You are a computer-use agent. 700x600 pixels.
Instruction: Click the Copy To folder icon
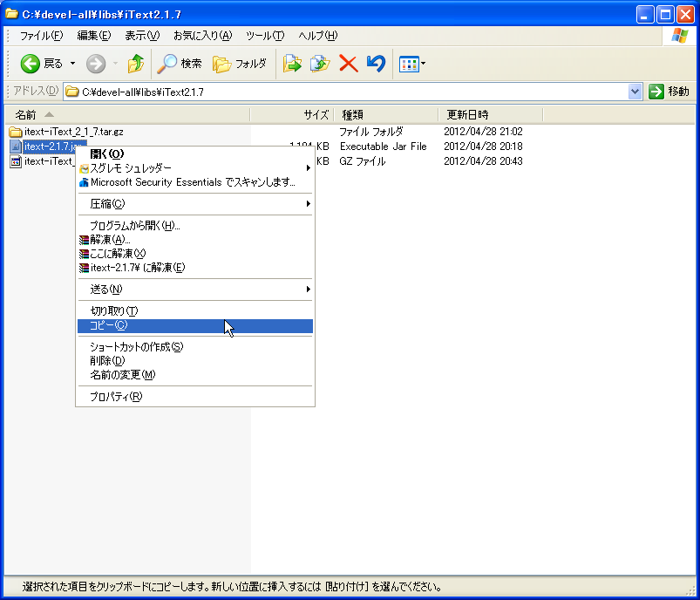coord(319,63)
